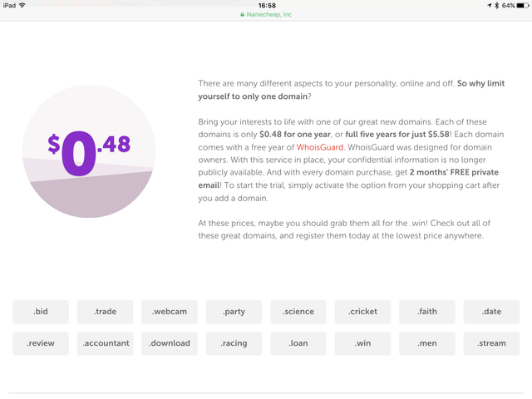Tap the Namecheap, Inc address bar
Viewport: 532px width, 399px height.
[x=266, y=14]
